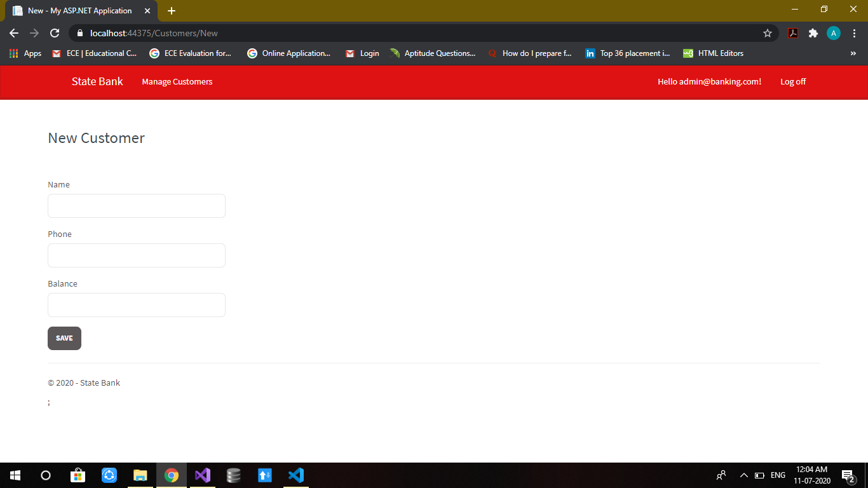This screenshot has height=488, width=868.
Task: Navigate to Manage Customers
Action: (177, 81)
